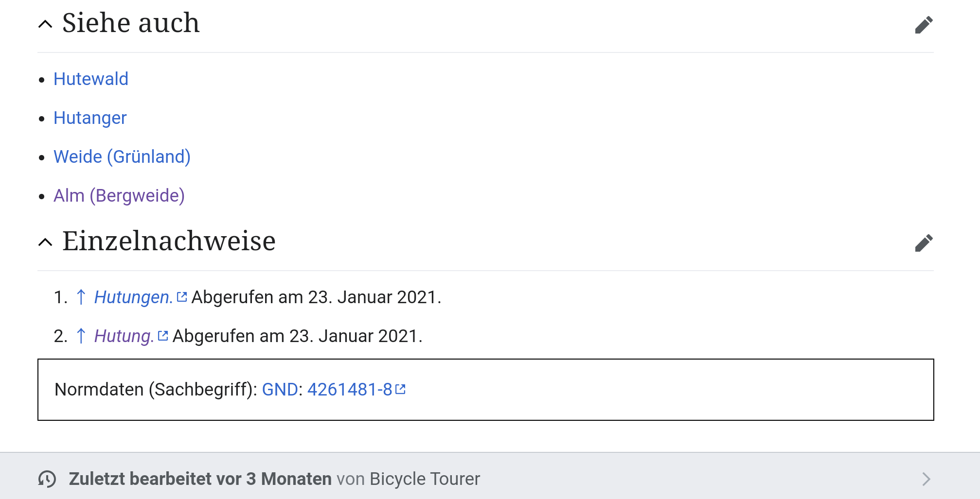Click the Einzelnachweise section edit pencil

point(924,243)
